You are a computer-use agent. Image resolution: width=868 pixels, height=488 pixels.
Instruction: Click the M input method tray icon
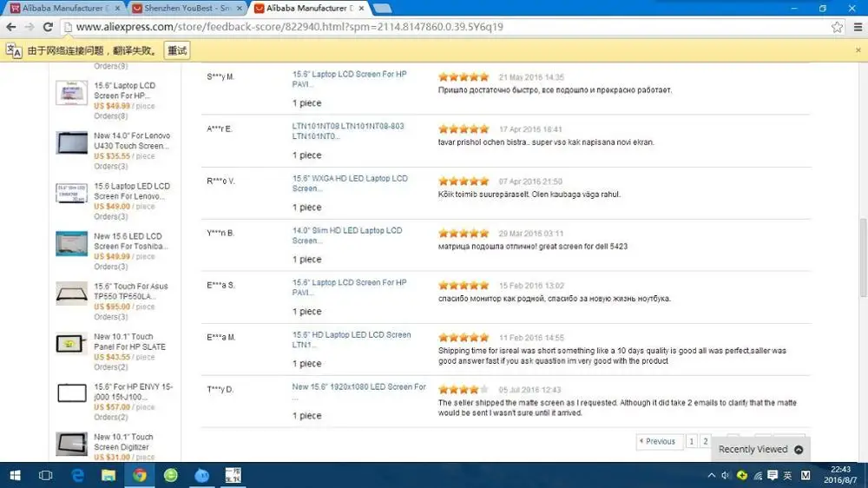(806, 475)
